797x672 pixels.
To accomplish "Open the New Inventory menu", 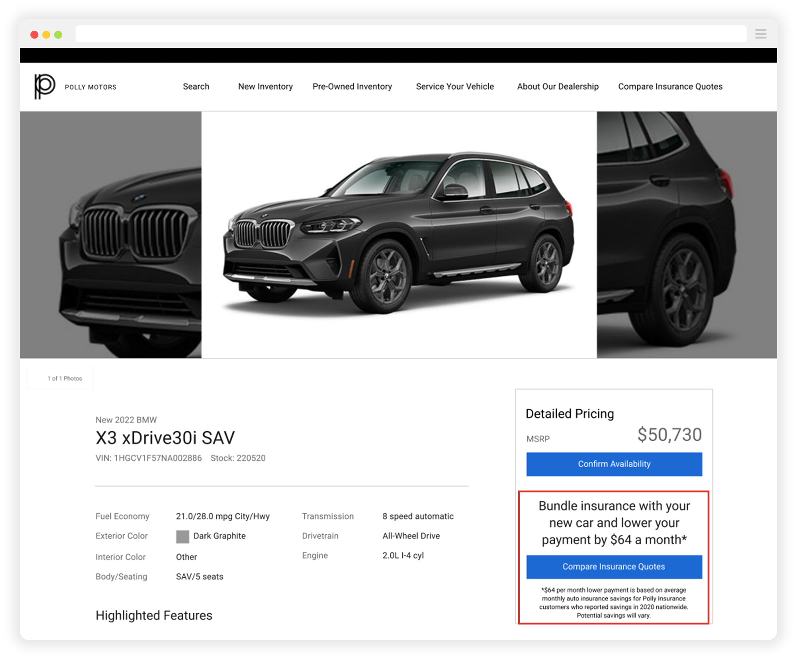I will tap(265, 86).
